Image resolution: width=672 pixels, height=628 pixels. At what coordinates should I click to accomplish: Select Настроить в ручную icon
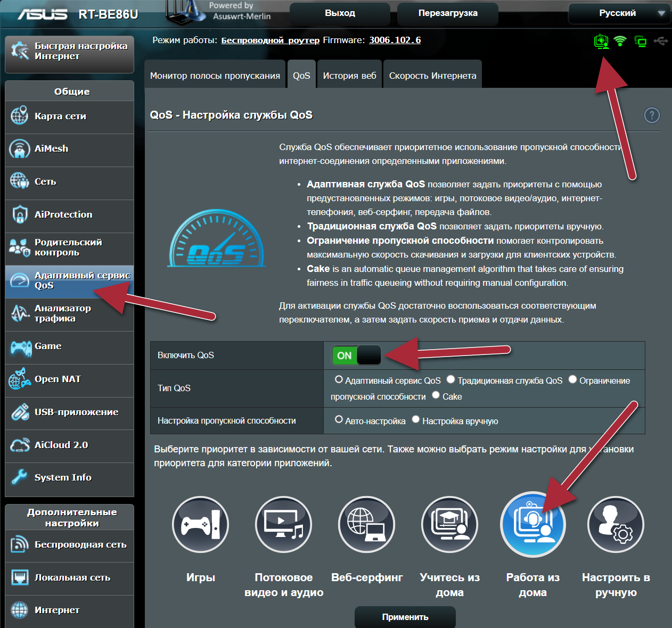(x=616, y=525)
